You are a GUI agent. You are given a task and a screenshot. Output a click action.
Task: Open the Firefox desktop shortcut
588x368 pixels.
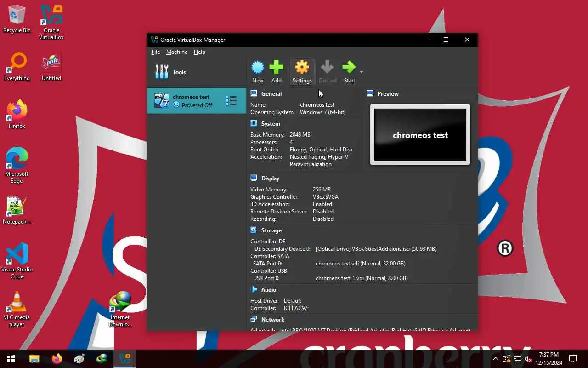[x=17, y=115]
